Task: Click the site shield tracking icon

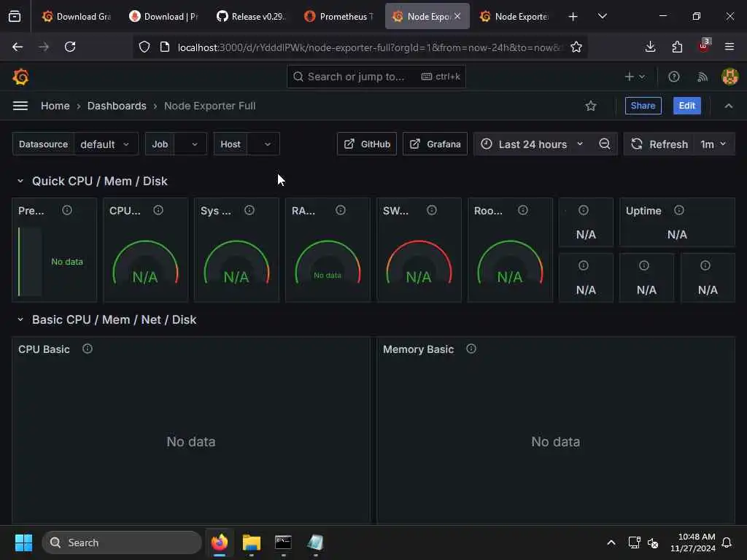Action: (x=144, y=47)
